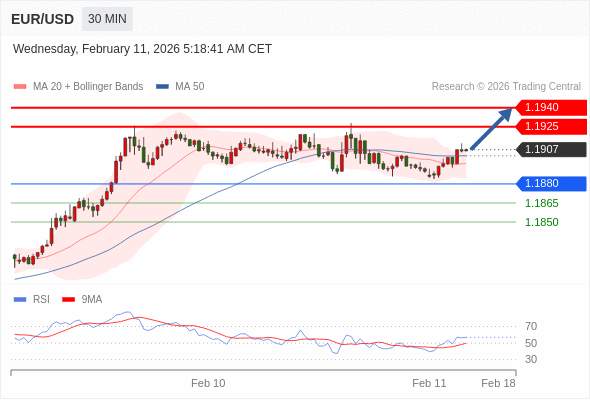Click the Feb 18 axis date label
Viewport: 590px width, 400px height.
(x=498, y=383)
